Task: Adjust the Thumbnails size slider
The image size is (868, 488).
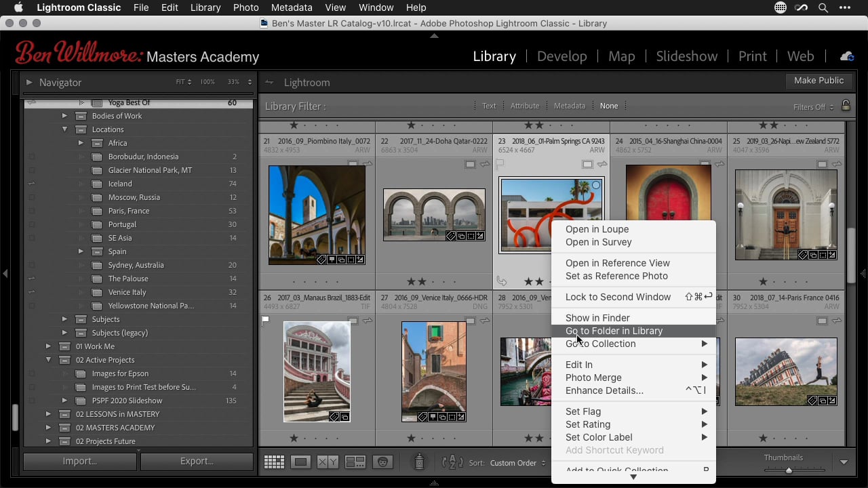Action: pos(789,470)
